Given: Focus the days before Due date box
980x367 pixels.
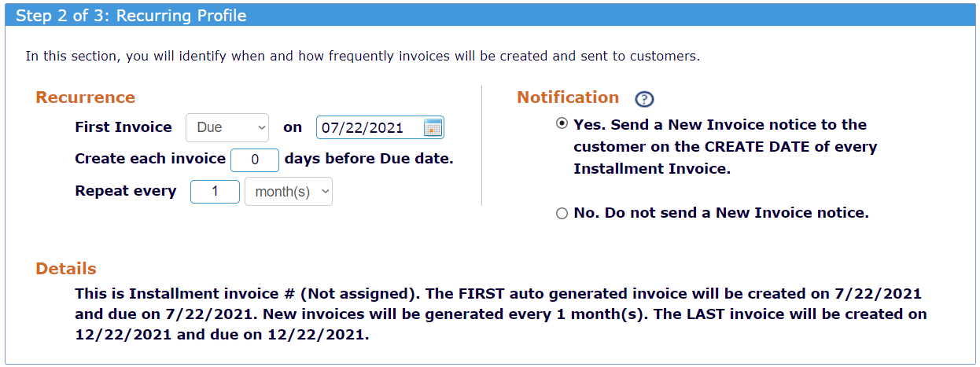Looking at the screenshot, I should point(255,160).
